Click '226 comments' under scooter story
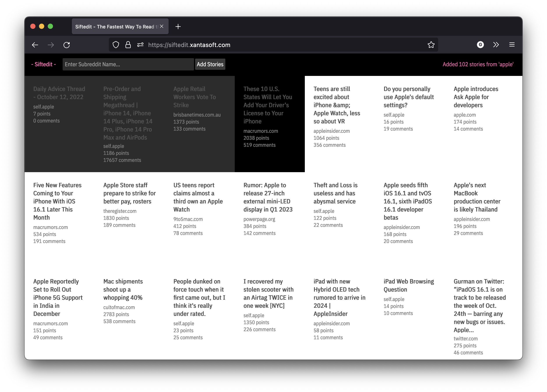Image resolution: width=547 pixels, height=392 pixels. pos(259,329)
